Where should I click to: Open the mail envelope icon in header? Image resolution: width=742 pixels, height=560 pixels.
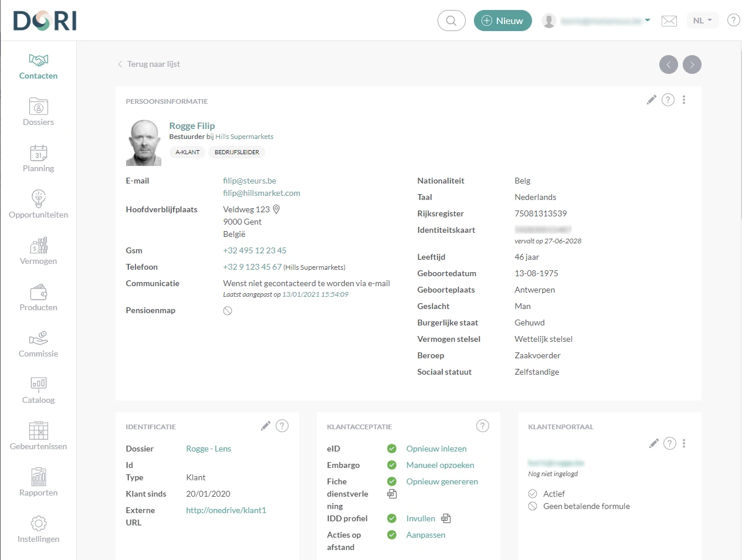click(669, 21)
